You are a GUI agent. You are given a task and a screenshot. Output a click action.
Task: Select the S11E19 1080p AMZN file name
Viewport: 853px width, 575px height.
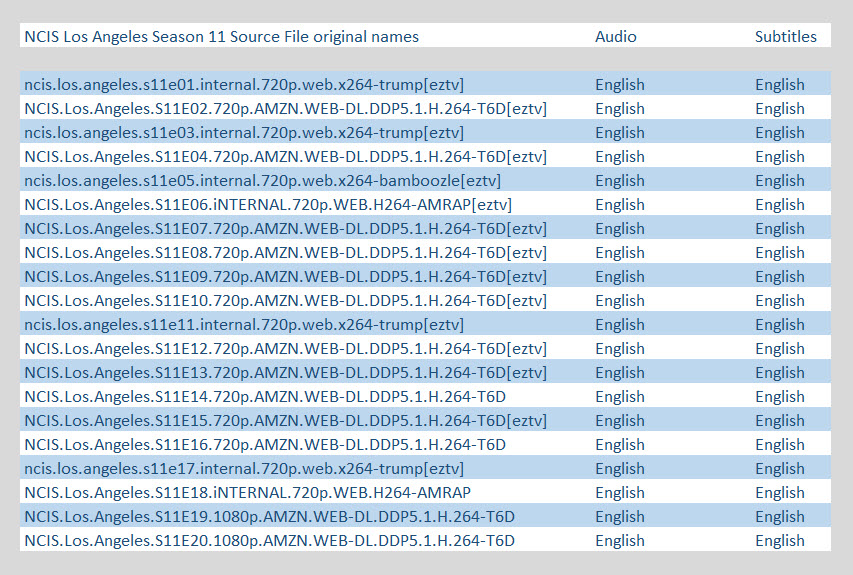pos(269,516)
